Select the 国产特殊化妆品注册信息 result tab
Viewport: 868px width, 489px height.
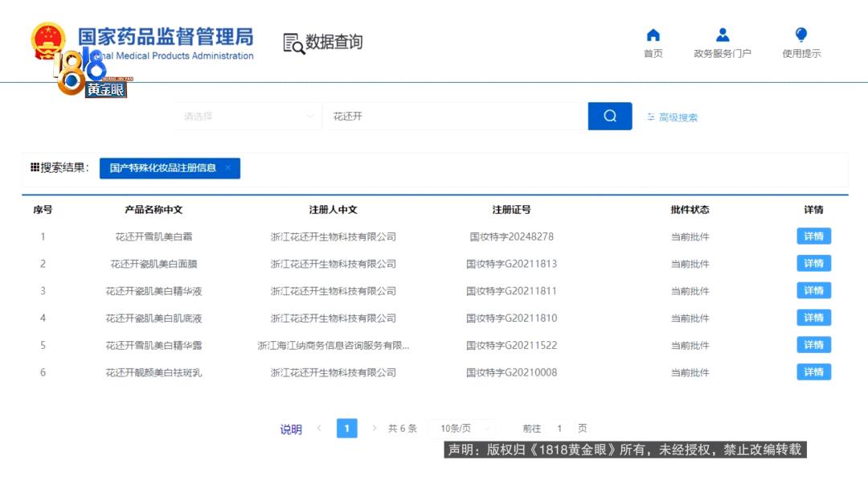pyautogui.click(x=170, y=168)
